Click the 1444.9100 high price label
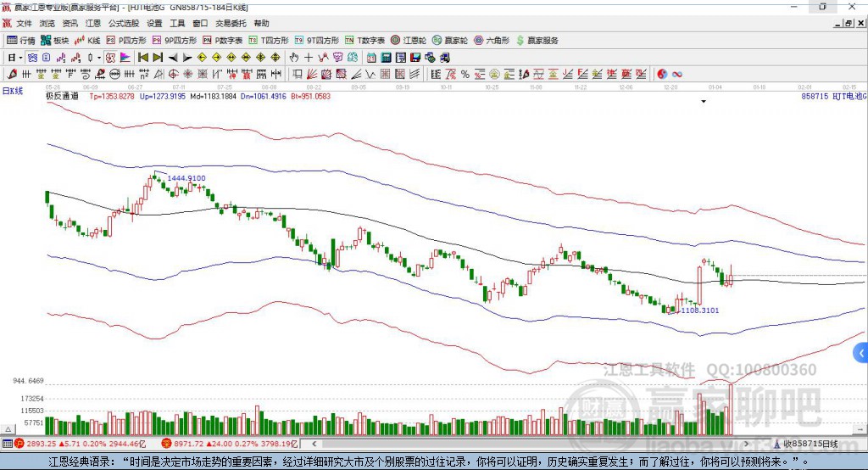This screenshot has width=868, height=470. click(186, 178)
